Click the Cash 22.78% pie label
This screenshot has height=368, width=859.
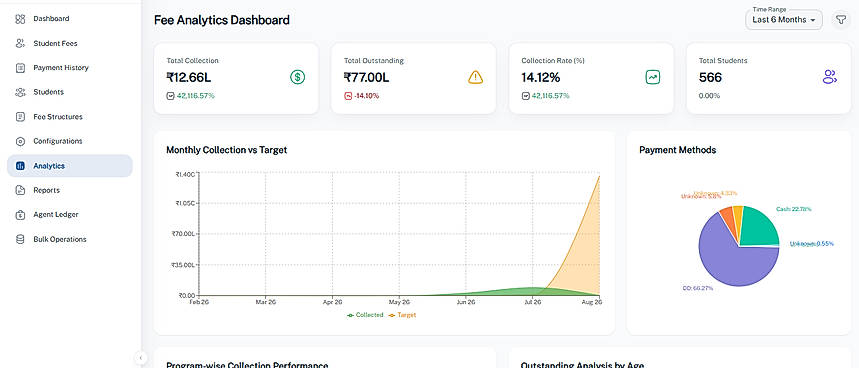[794, 209]
